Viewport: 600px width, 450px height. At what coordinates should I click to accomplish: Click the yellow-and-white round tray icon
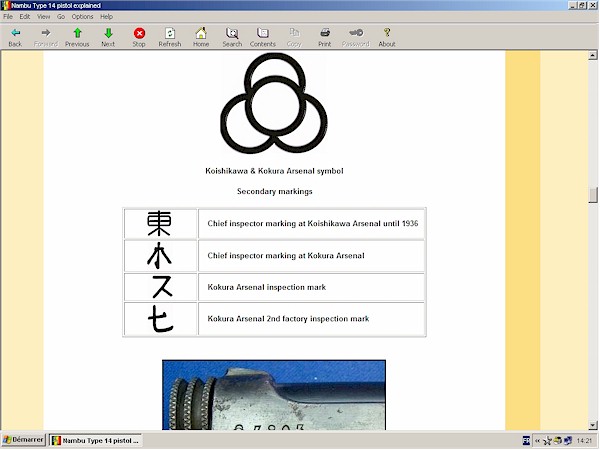(558, 441)
